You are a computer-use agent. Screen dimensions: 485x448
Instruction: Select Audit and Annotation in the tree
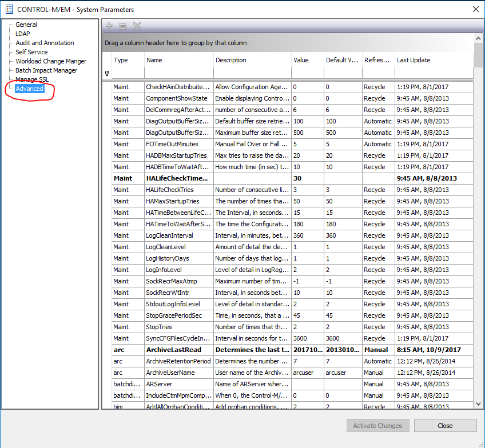(45, 43)
